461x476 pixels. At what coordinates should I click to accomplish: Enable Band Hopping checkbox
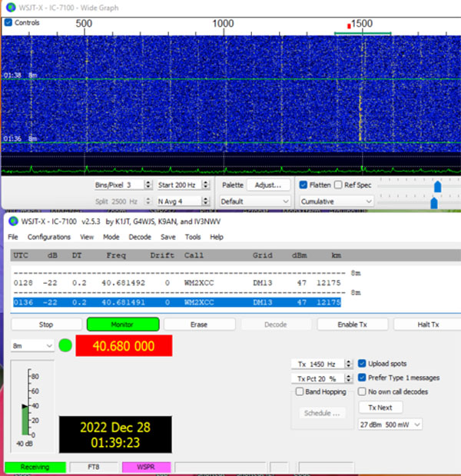[300, 391]
